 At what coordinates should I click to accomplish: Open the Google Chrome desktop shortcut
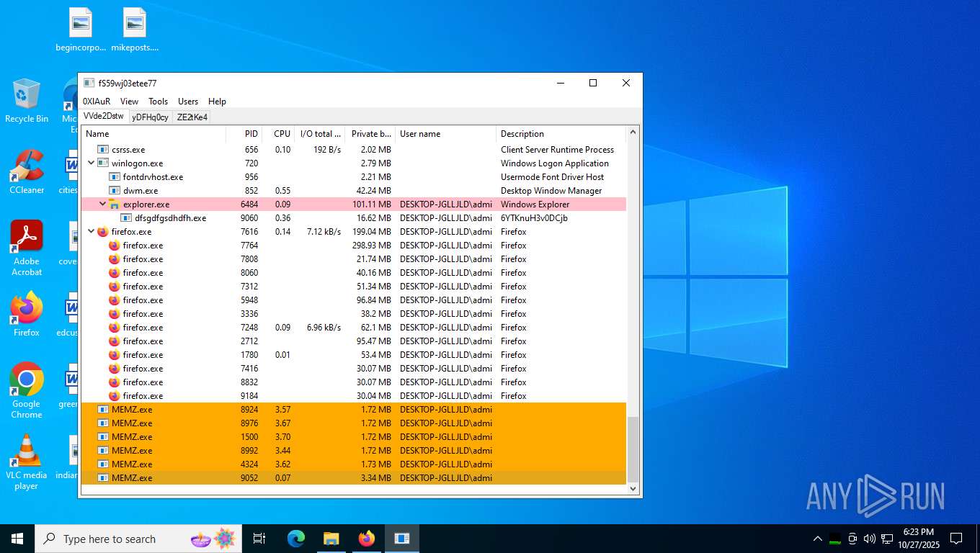pyautogui.click(x=27, y=390)
